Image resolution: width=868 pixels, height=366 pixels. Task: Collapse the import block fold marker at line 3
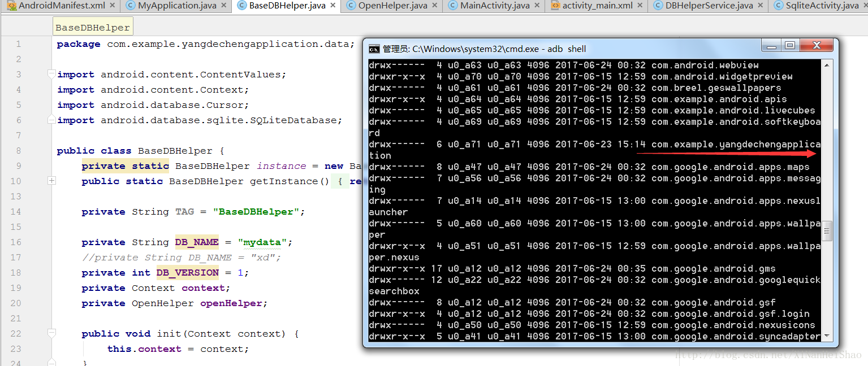51,74
